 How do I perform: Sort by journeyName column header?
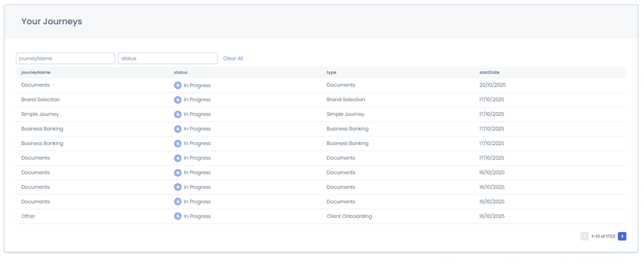[36, 72]
